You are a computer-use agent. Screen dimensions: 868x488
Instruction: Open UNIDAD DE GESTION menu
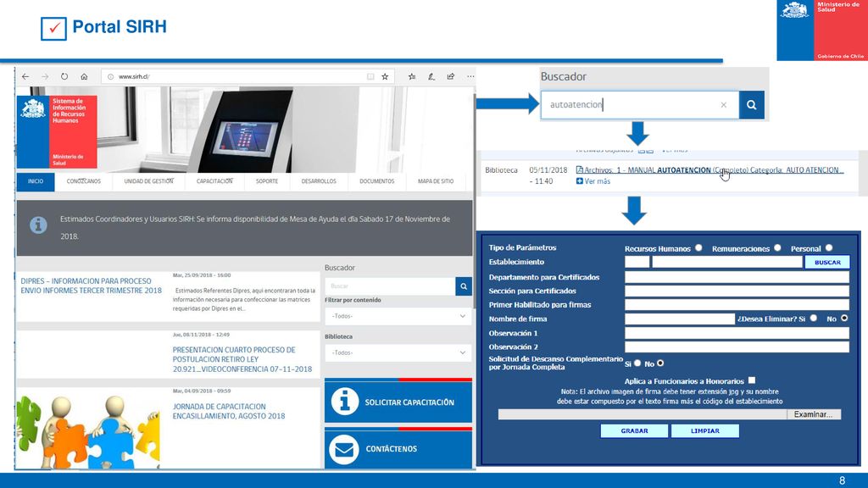[149, 181]
